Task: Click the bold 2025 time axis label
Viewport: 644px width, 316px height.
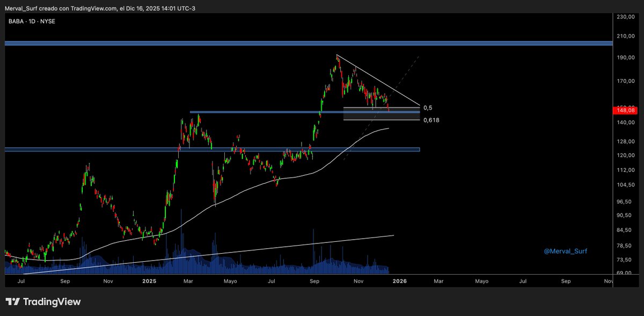Action: point(149,281)
